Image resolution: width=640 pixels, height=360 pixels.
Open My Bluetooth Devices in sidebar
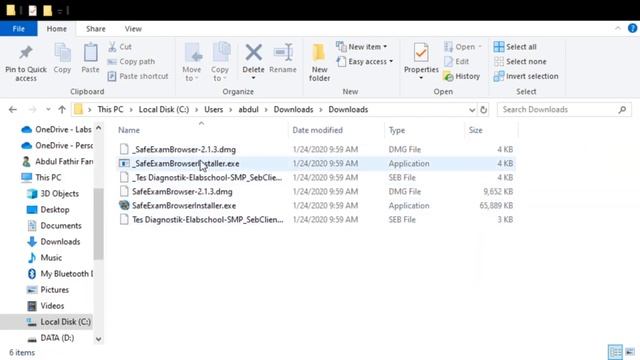point(60,274)
